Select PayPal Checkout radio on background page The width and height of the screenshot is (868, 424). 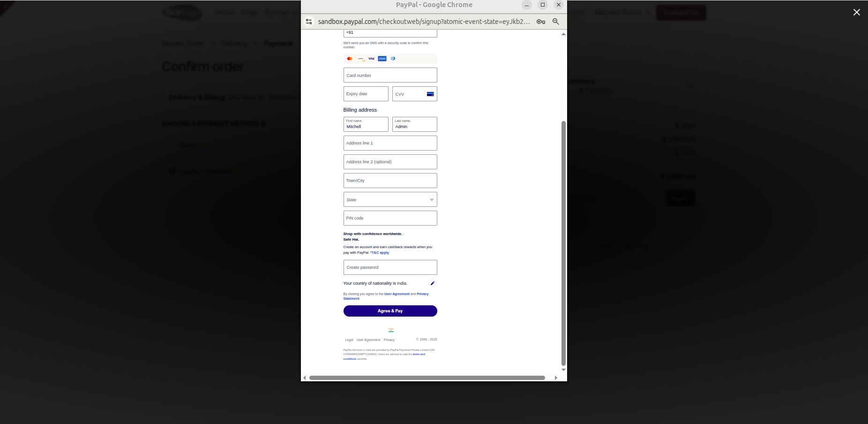click(172, 171)
